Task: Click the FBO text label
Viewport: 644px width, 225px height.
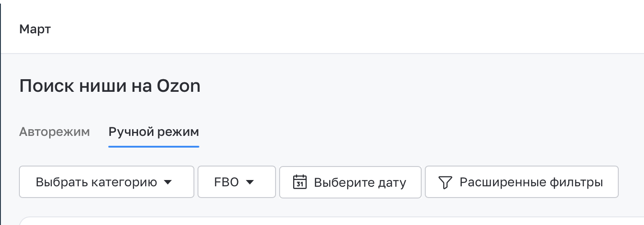Action: click(226, 182)
